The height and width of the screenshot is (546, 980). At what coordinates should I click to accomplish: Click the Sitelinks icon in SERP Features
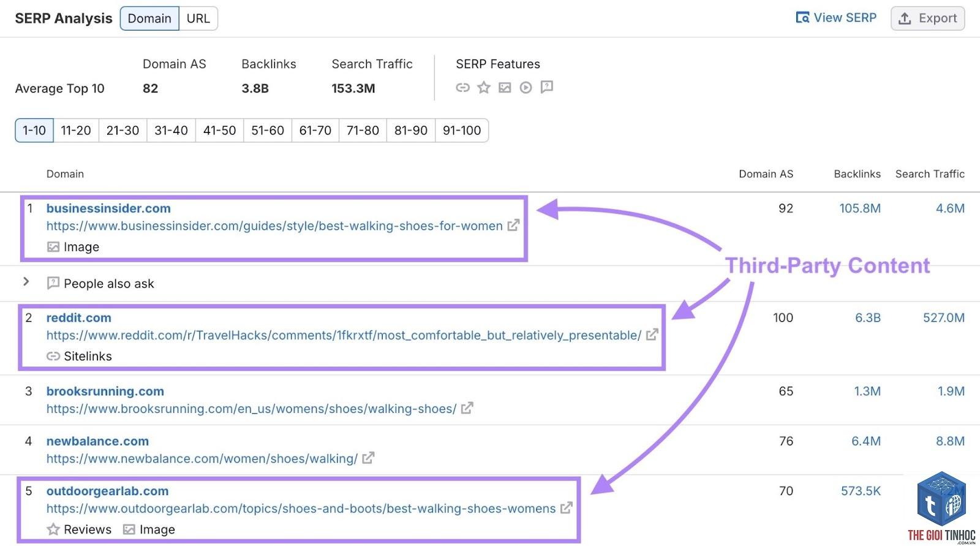pyautogui.click(x=462, y=88)
